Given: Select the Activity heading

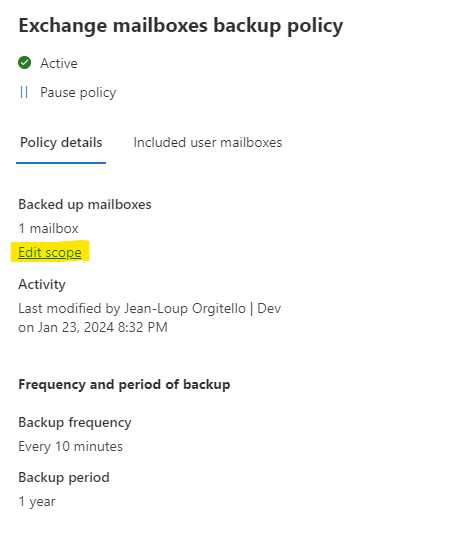Looking at the screenshot, I should coord(42,284).
